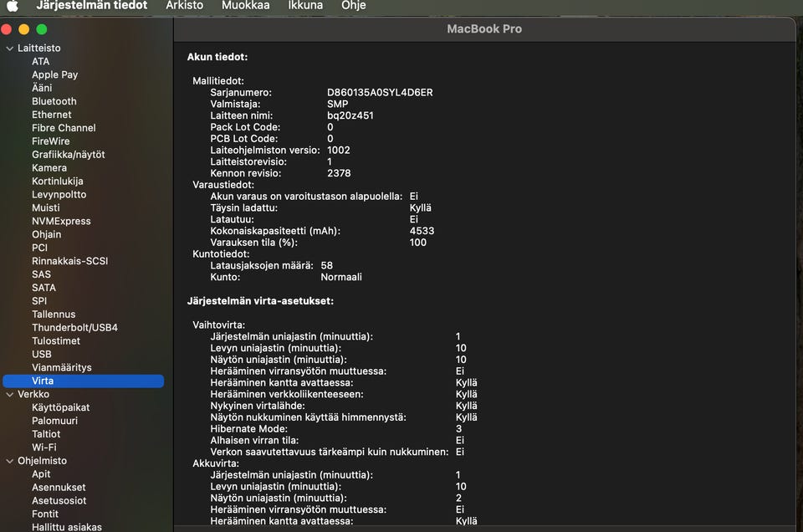Select Ethernet in the sidebar
This screenshot has width=803, height=532.
pos(51,115)
